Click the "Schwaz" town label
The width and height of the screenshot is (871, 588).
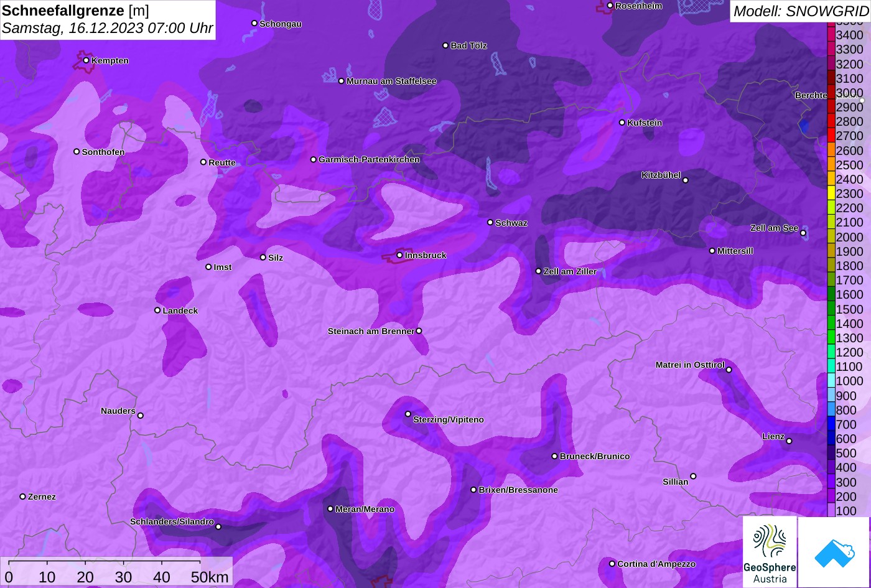(511, 223)
